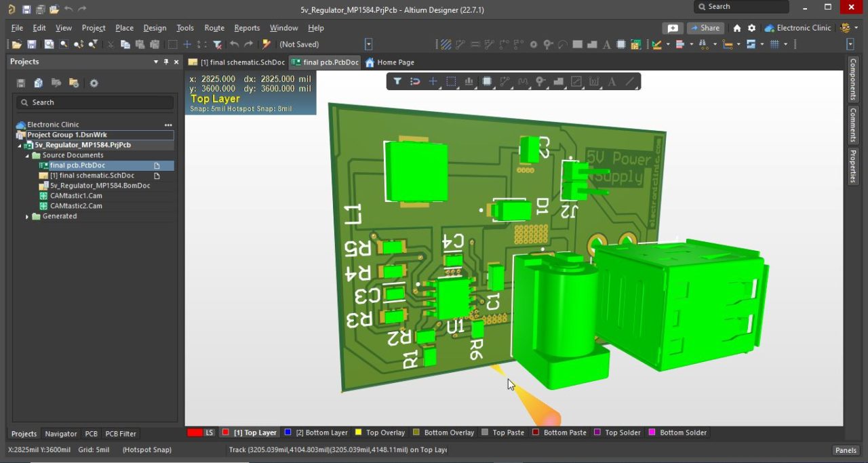Open the (Not Saved) view configuration dropdown
This screenshot has height=463, width=868.
click(368, 44)
